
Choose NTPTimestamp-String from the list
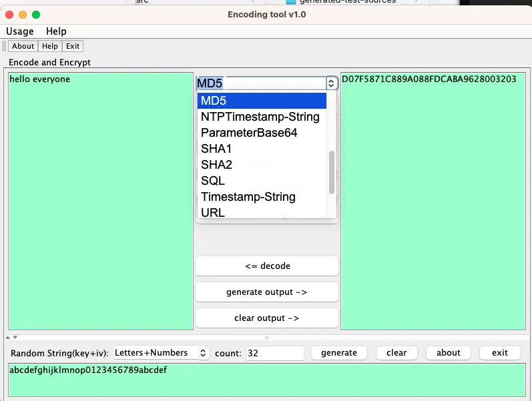[262, 117]
